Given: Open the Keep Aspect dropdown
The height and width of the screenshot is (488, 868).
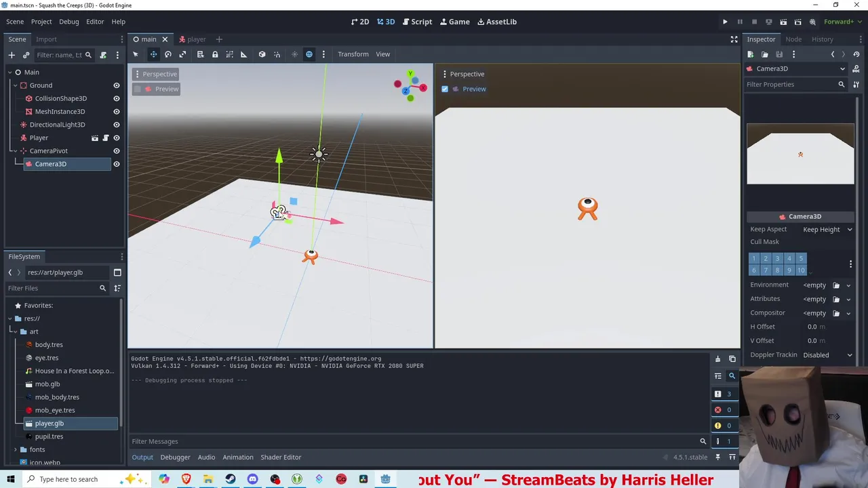Looking at the screenshot, I should coord(827,230).
